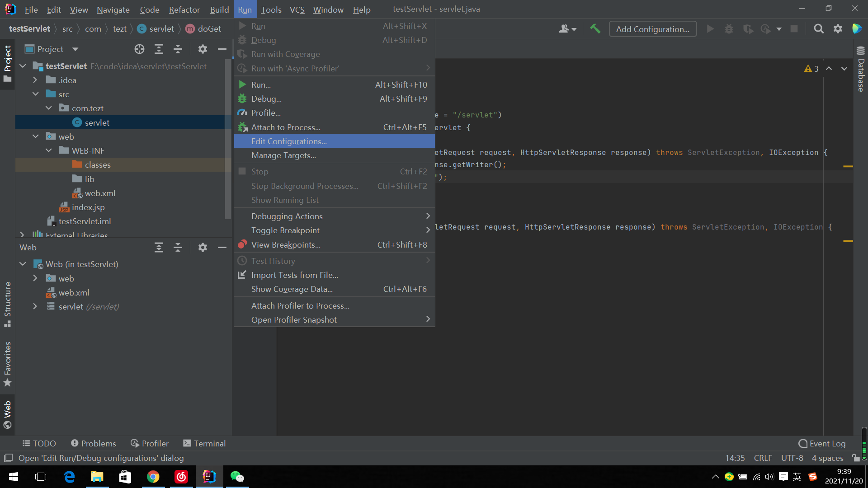Viewport: 868px width, 488px height.
Task: Expand all in the Web panel
Action: pyautogui.click(x=159, y=248)
